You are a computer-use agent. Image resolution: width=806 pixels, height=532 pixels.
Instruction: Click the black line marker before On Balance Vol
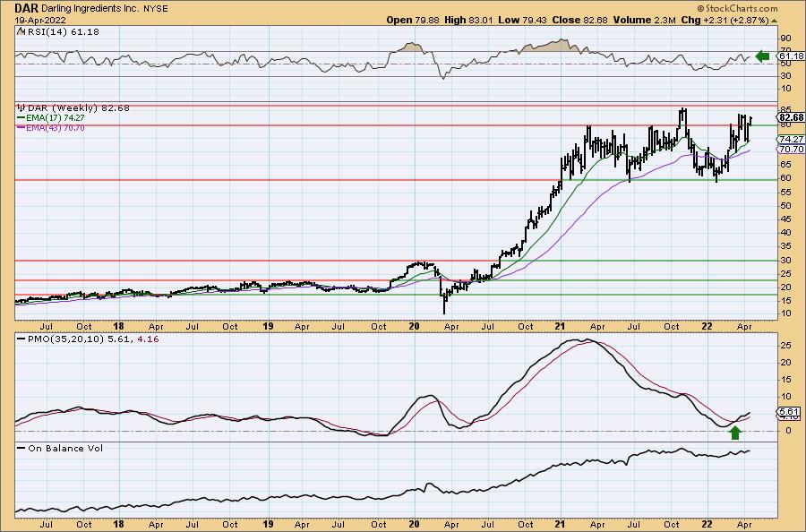point(21,448)
